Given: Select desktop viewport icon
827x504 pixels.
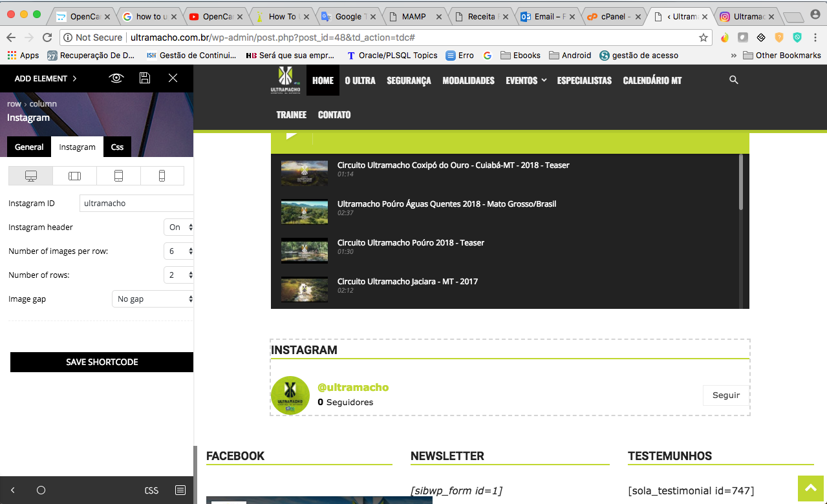Looking at the screenshot, I should 30,176.
